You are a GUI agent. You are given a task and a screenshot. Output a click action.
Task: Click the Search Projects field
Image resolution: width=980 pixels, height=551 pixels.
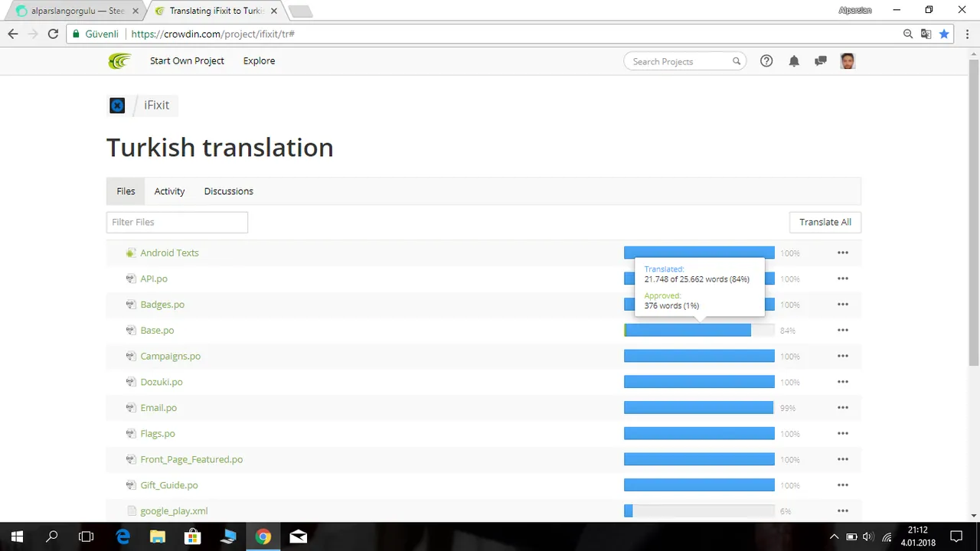coord(684,61)
